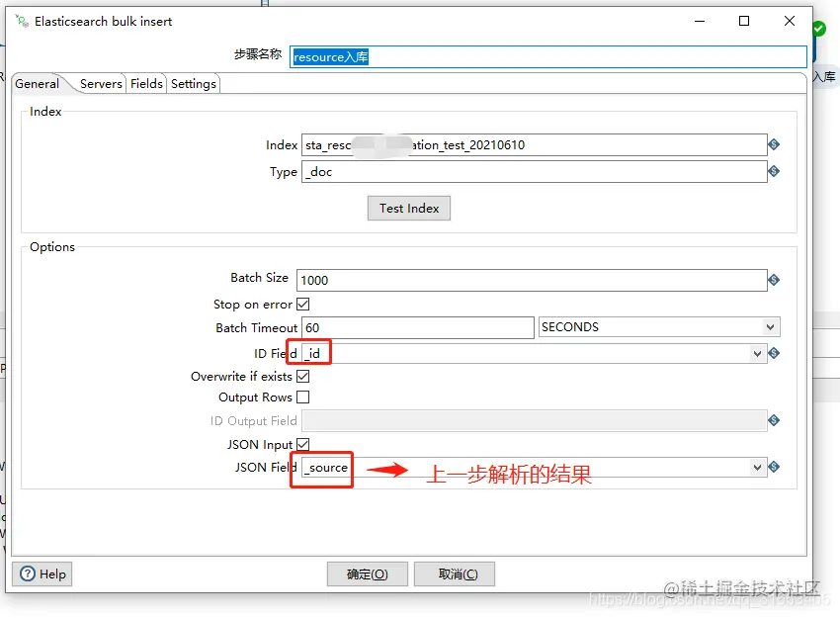Viewport: 840px width, 618px height.
Task: Click the Batch Timeout input with 60
Action: tap(418, 327)
